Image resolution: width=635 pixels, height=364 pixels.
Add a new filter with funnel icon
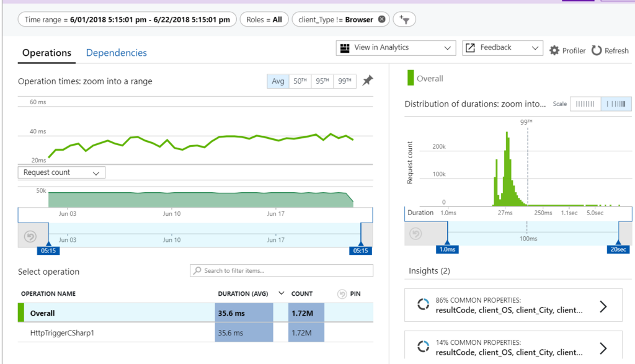[x=404, y=19]
